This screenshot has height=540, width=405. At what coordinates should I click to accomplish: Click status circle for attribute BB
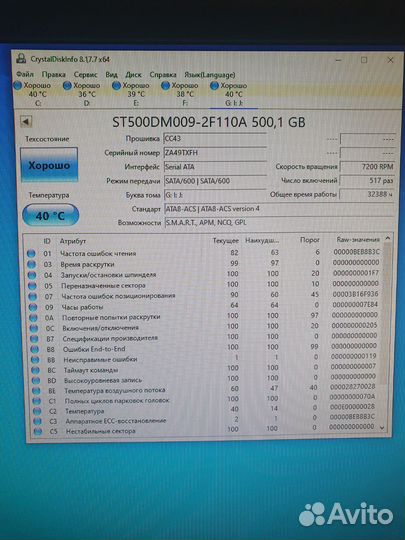[x=35, y=360]
